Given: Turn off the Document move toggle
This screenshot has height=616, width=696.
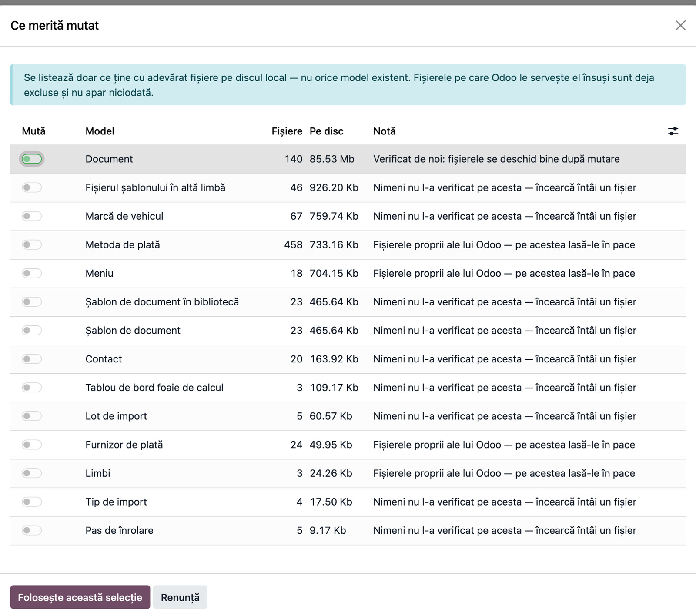Looking at the screenshot, I should [32, 159].
